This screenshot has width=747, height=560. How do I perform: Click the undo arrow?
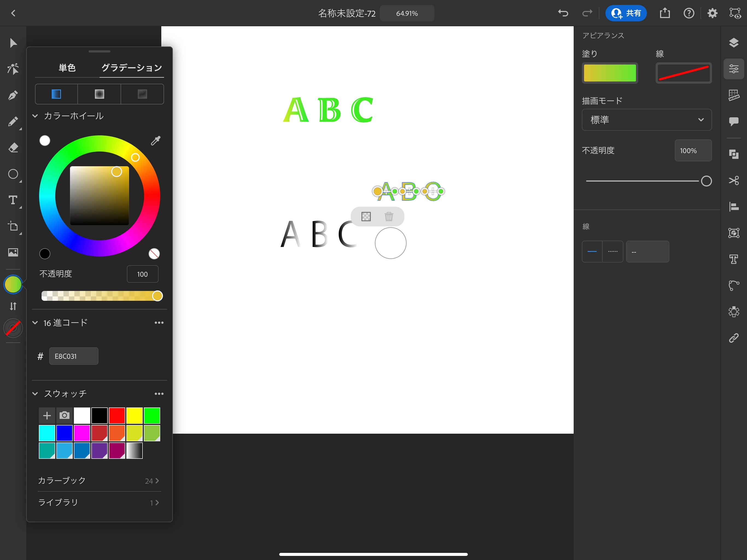click(x=563, y=13)
